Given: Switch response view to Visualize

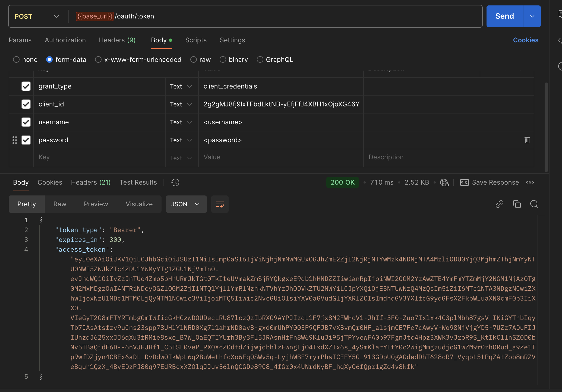Looking at the screenshot, I should point(139,204).
